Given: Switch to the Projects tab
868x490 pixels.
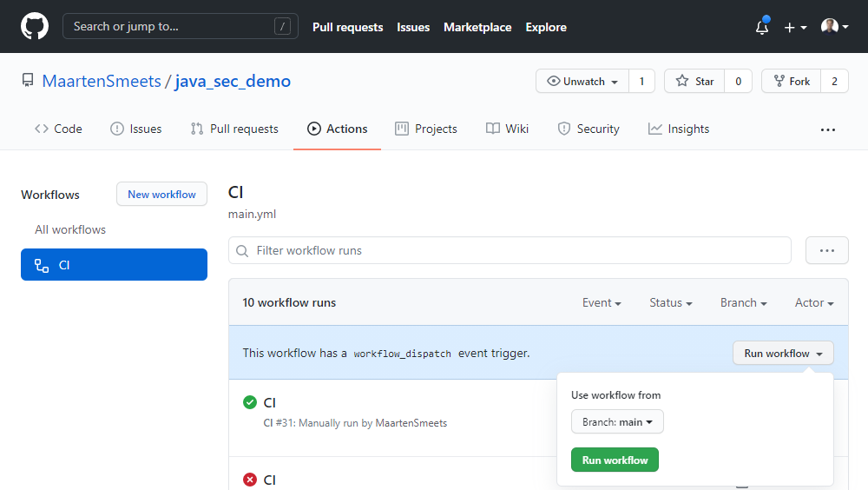Looking at the screenshot, I should [426, 129].
